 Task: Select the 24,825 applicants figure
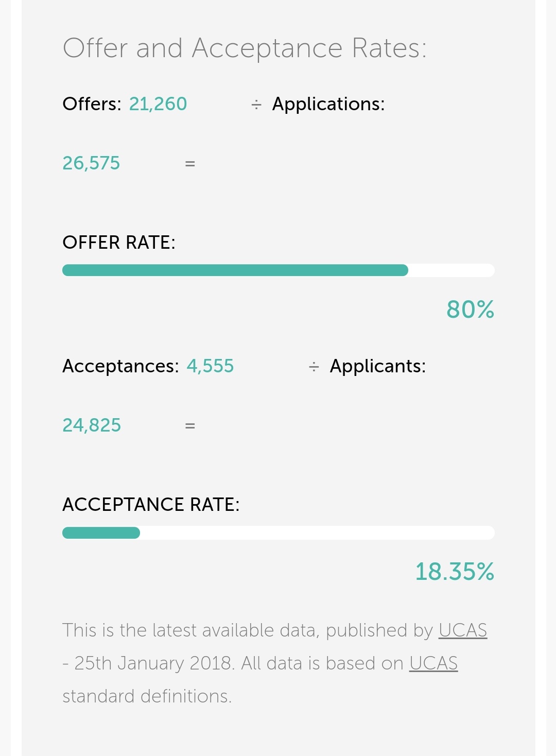pos(92,425)
